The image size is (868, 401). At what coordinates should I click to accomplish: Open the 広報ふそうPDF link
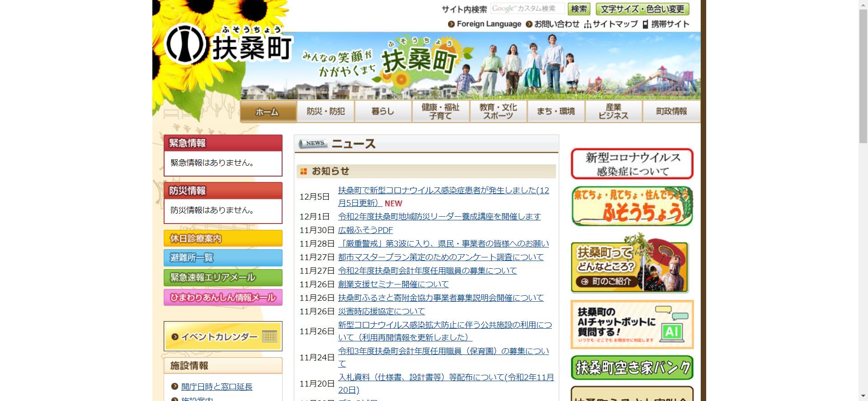365,230
